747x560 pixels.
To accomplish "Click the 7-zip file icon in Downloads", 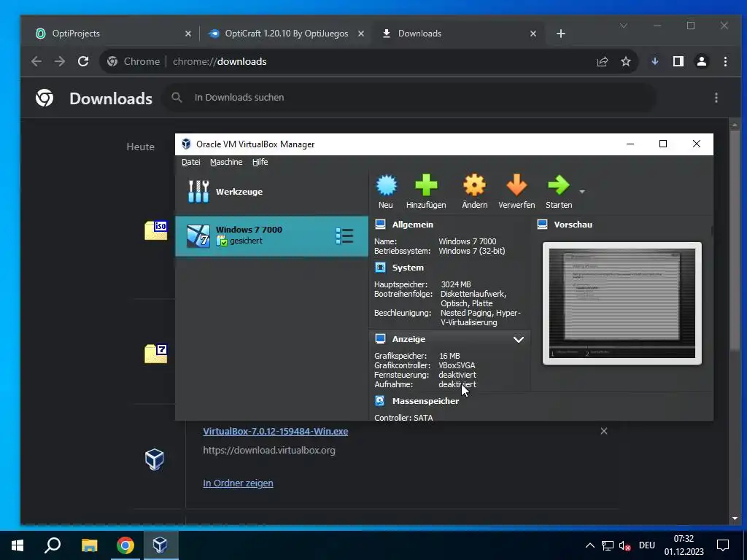I will tap(156, 354).
